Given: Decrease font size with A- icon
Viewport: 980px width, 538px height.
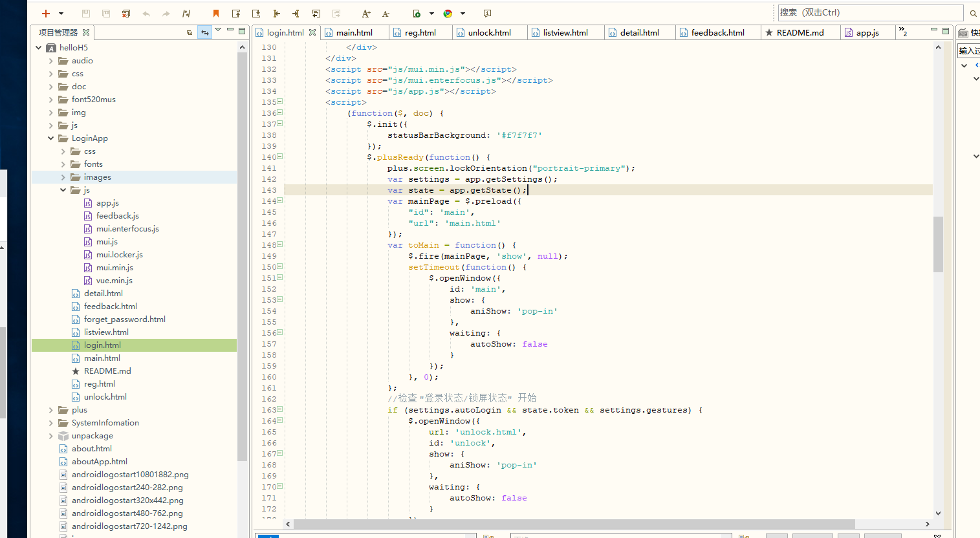Looking at the screenshot, I should tap(386, 14).
